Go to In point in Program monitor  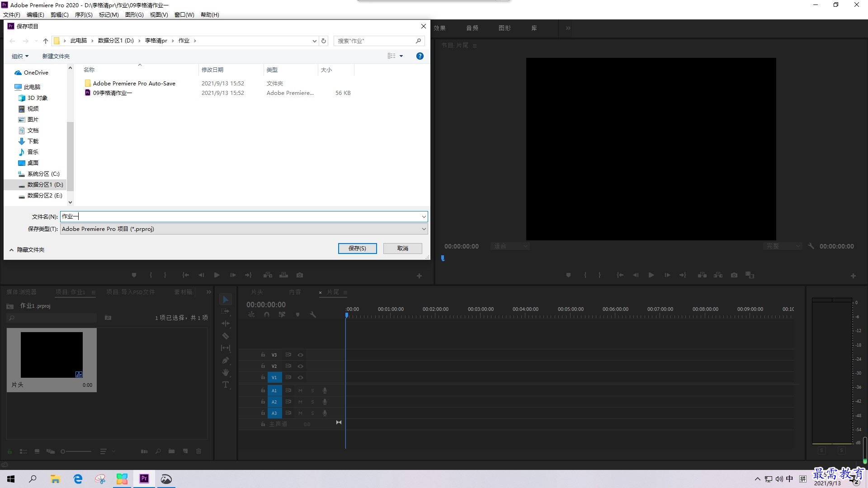coord(620,275)
